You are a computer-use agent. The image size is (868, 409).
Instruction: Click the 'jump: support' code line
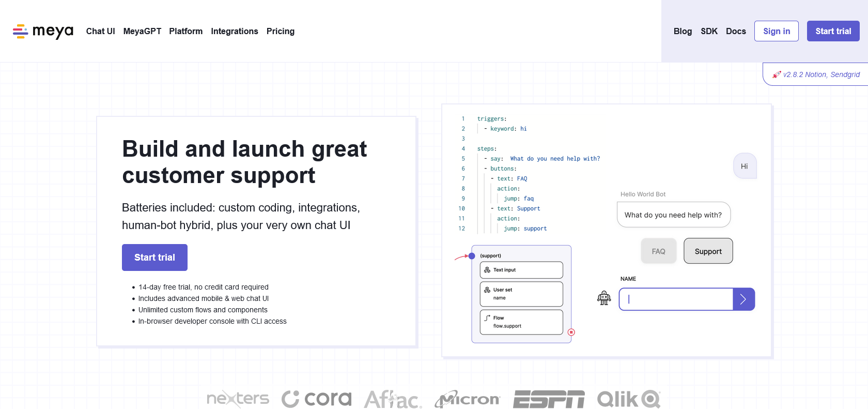(525, 229)
